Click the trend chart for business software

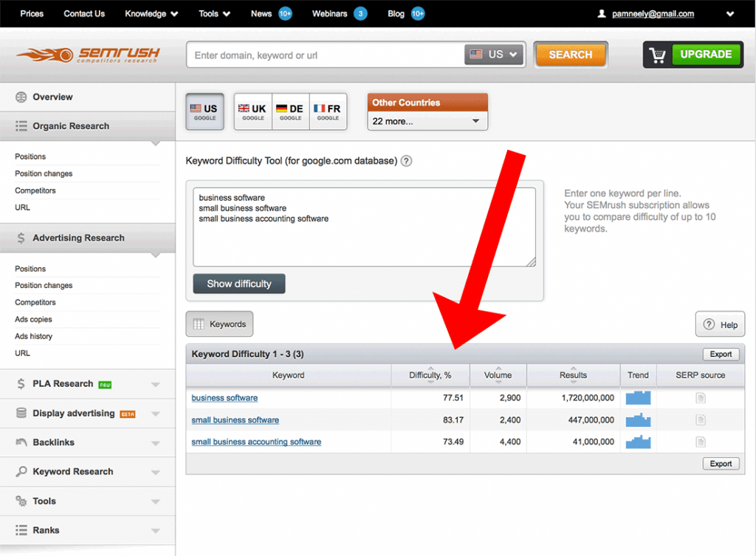coord(638,398)
